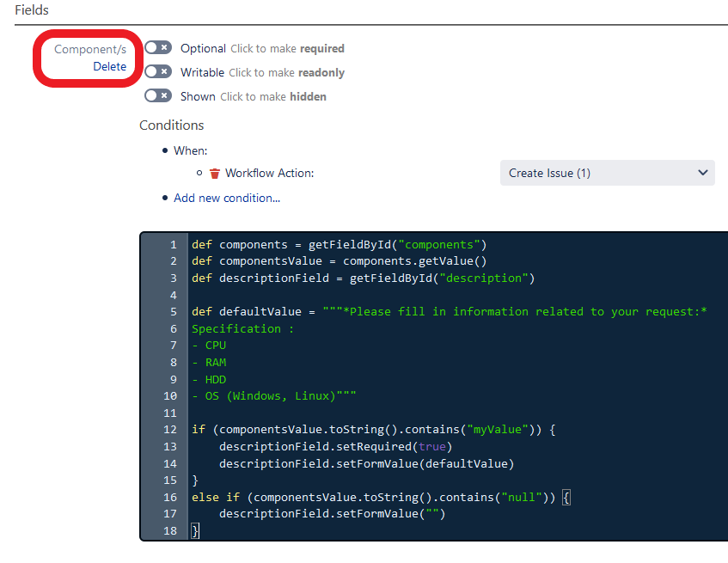Click the '- CPU' line in code
Viewport: 728px width, 563px height.
pos(209,346)
